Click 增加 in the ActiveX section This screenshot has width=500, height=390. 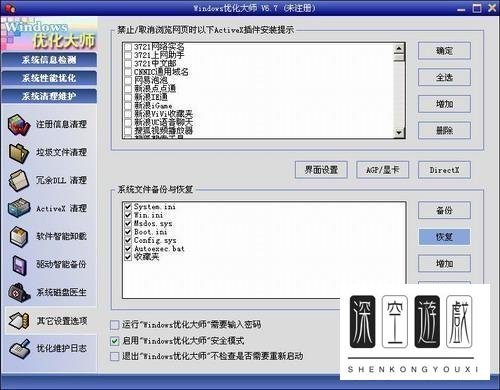pos(444,104)
